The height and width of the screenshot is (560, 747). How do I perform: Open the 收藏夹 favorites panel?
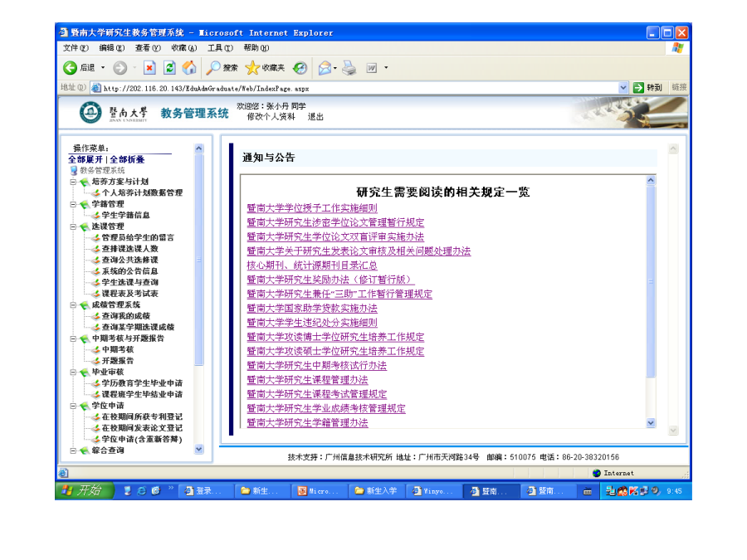click(264, 68)
